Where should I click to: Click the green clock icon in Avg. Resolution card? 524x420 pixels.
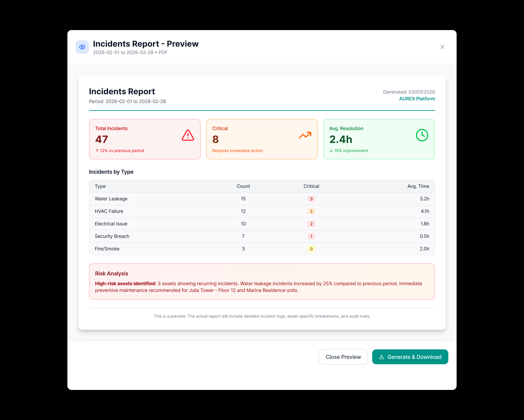tap(422, 135)
